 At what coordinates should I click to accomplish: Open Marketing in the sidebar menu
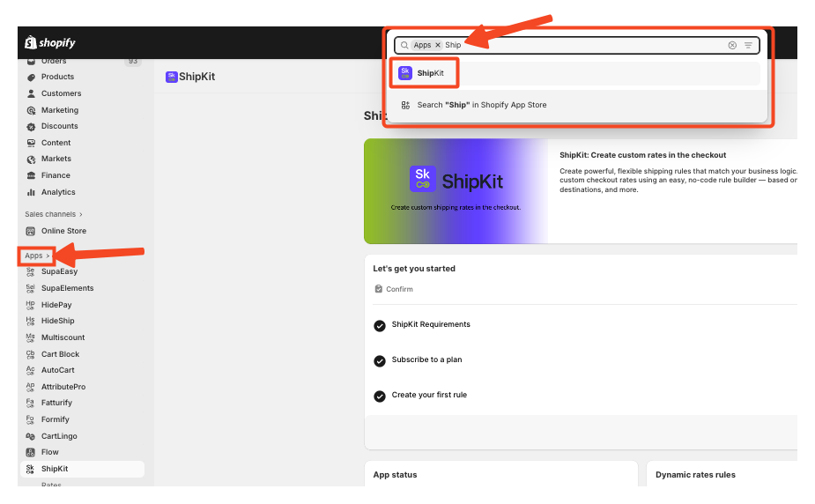pyautogui.click(x=59, y=110)
